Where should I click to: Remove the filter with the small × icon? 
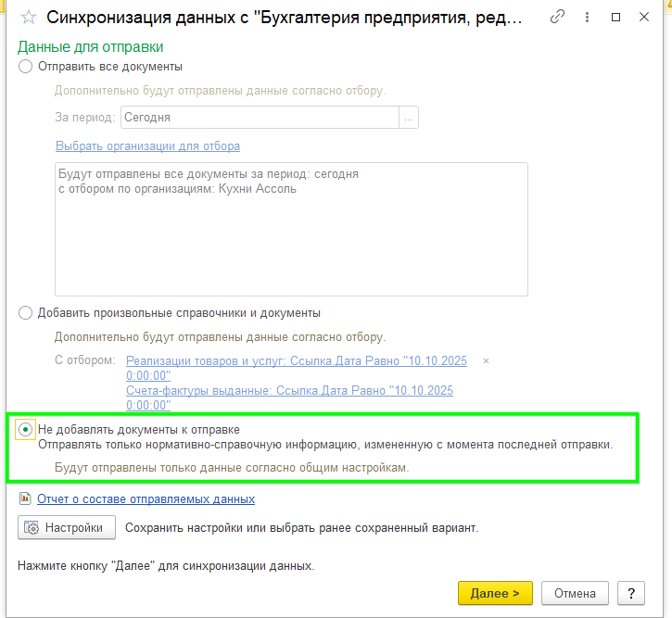coord(486,361)
